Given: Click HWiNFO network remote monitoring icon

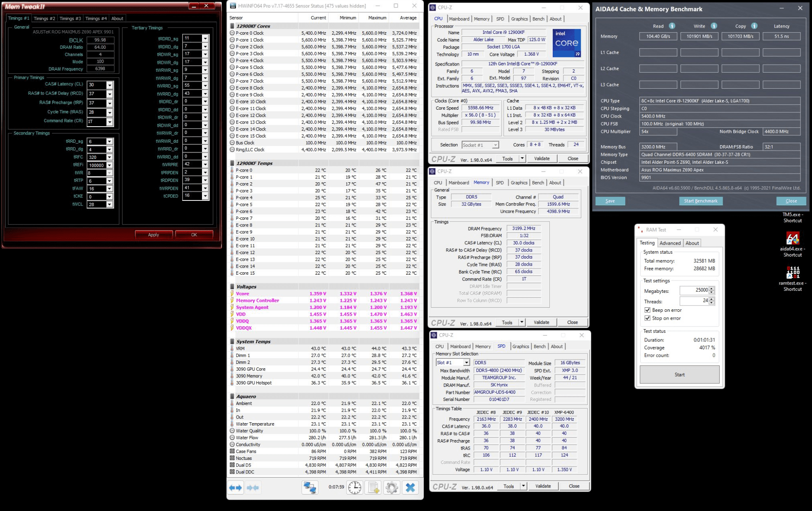Looking at the screenshot, I should (310, 488).
